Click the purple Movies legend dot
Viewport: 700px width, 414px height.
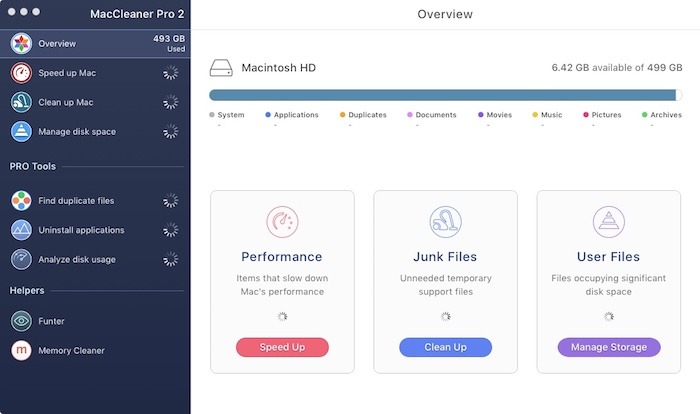[x=481, y=115]
